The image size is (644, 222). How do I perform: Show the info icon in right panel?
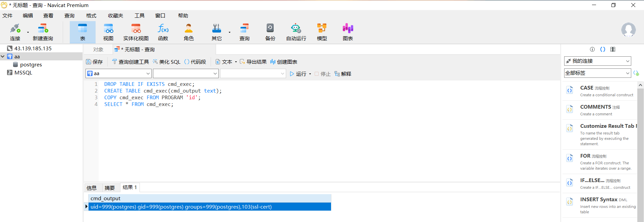click(x=592, y=49)
